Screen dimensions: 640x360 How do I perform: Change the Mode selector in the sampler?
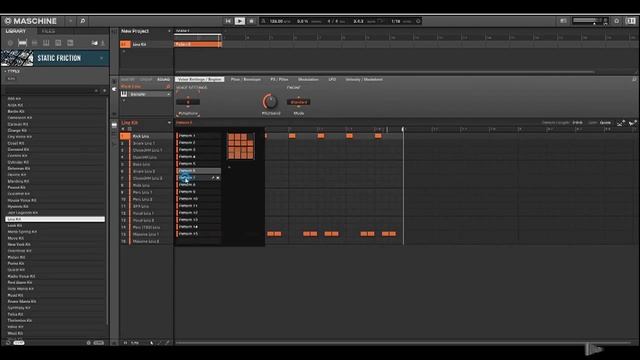pyautogui.click(x=298, y=102)
